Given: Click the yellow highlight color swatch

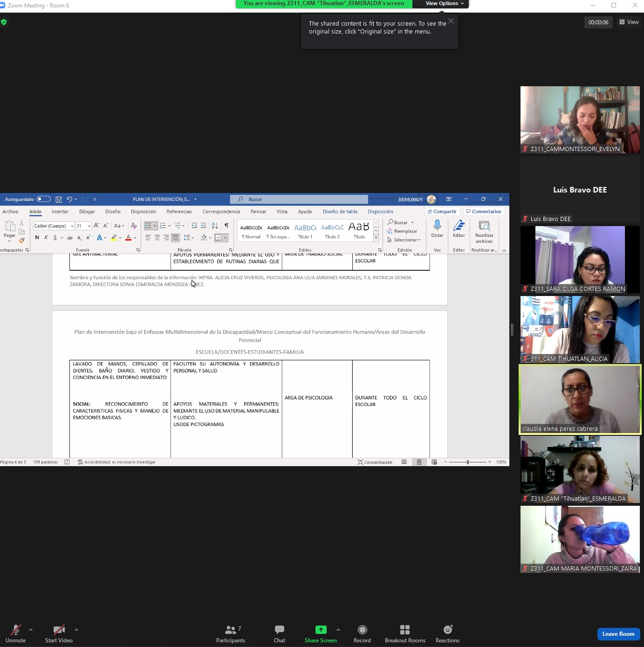Looking at the screenshot, I should coord(114,238).
